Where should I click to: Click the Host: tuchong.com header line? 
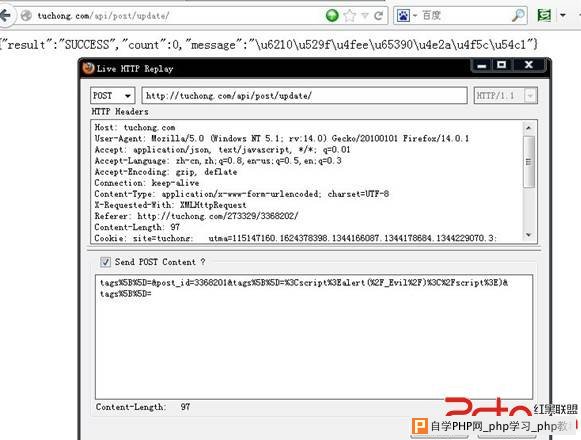tap(135, 128)
